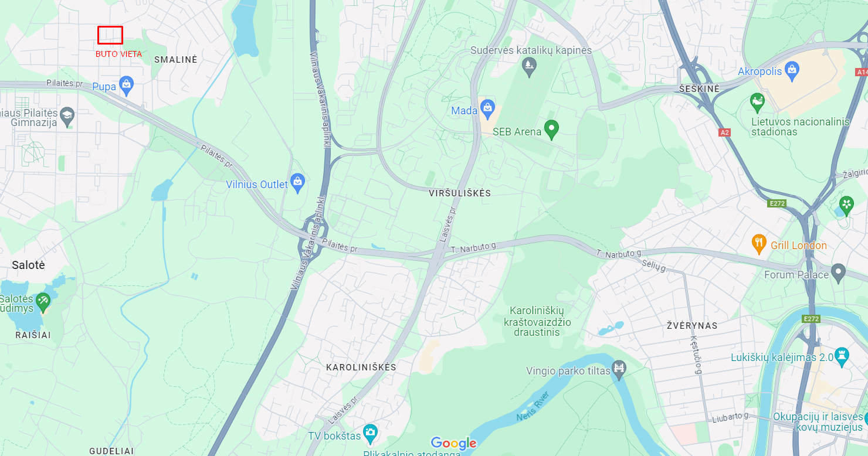
Task: Click the Vingio parko tiltas bridge icon
Action: (619, 369)
